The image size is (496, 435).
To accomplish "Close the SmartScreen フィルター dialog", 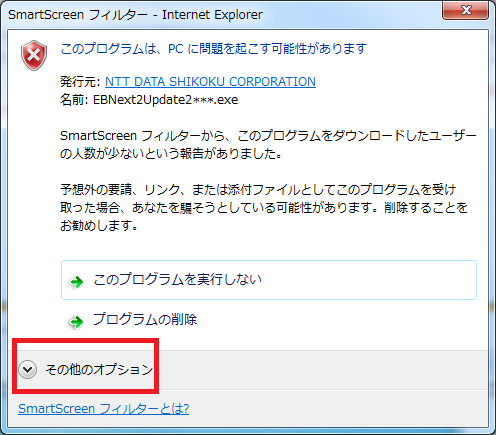I will (465, 10).
